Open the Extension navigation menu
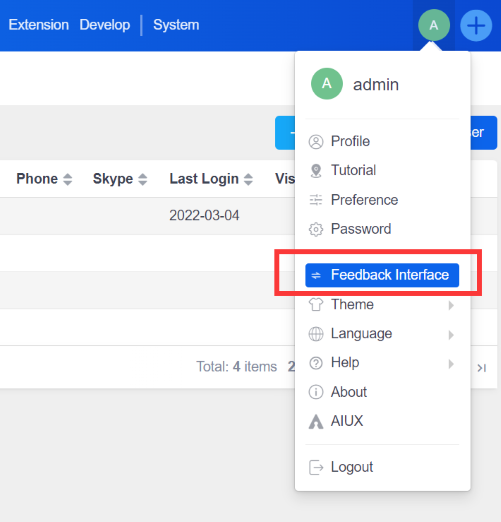 click(x=39, y=25)
